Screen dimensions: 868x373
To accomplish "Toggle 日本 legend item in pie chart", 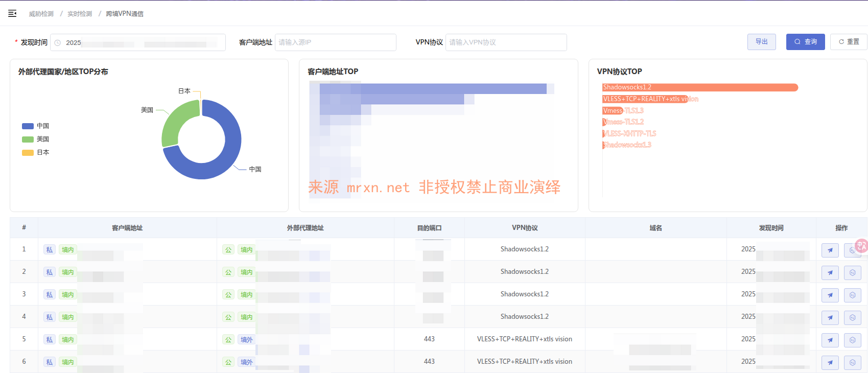I will 35,152.
